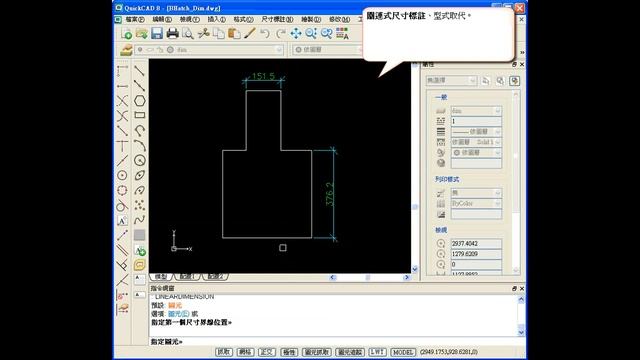The height and width of the screenshot is (360, 640).
Task: Select the Hatch gray square tool
Action: pyautogui.click(x=140, y=235)
